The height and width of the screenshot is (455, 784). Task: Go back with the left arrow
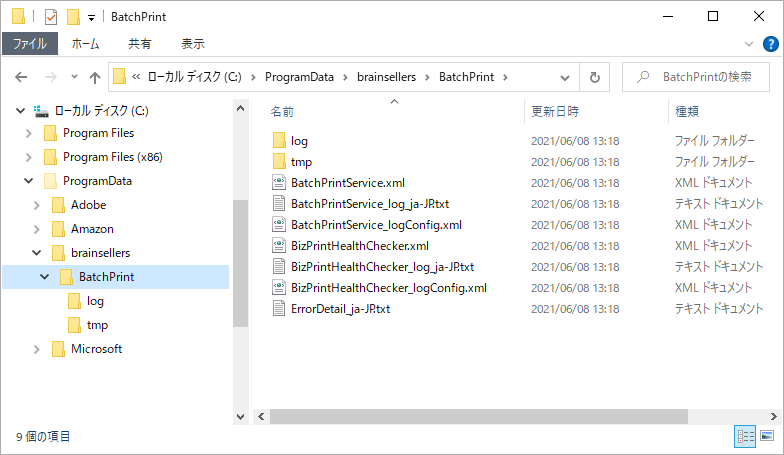(21, 77)
